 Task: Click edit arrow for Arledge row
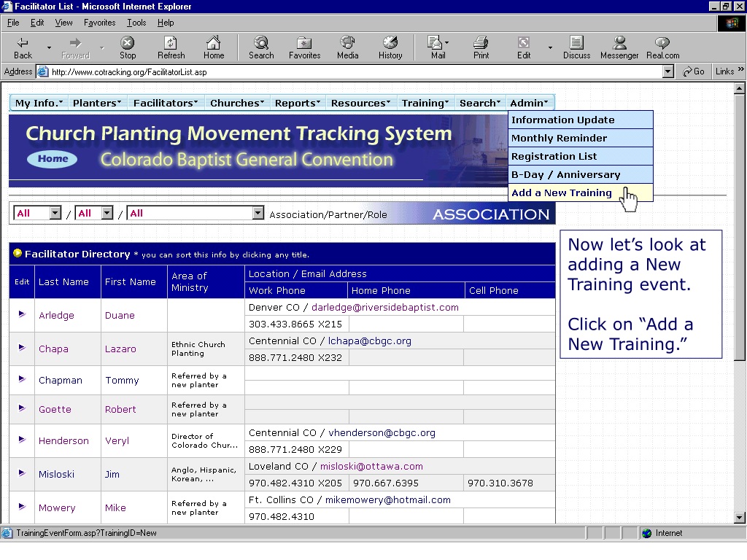coord(22,314)
